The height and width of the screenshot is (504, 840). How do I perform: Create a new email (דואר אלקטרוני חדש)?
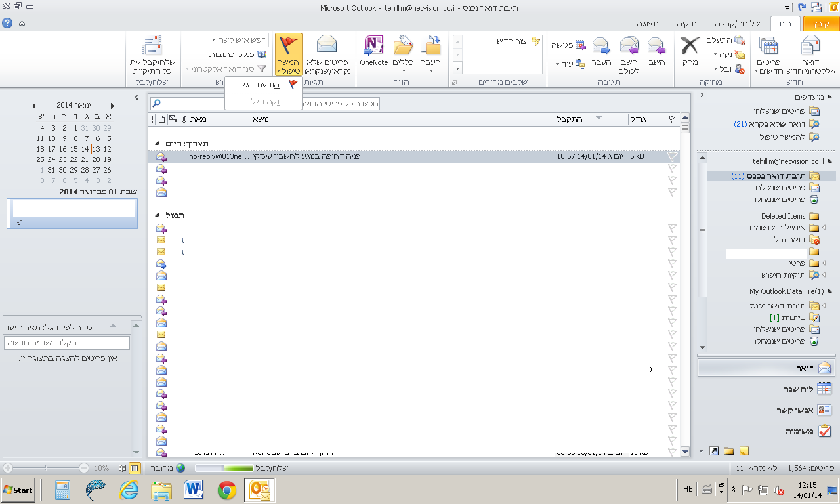811,54
